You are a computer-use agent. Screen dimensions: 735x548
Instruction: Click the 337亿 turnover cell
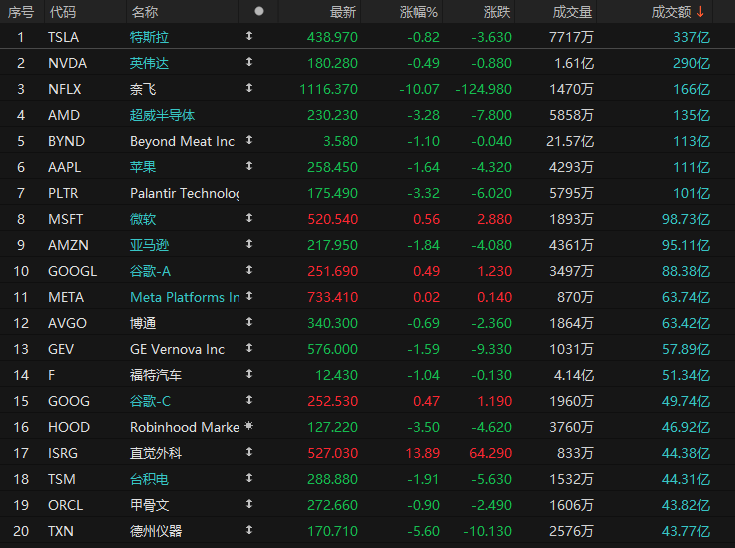tap(691, 37)
